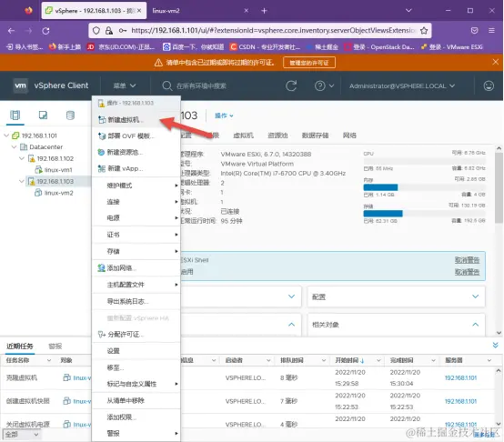Open Hosts and Clusters inventory view icon
Viewport: 504px width, 442px height.
pos(15,115)
